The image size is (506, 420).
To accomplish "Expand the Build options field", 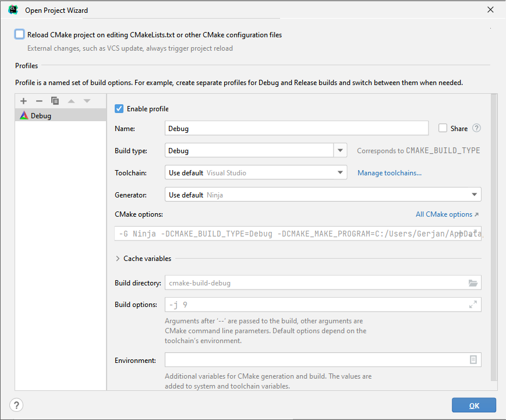I will [473, 305].
